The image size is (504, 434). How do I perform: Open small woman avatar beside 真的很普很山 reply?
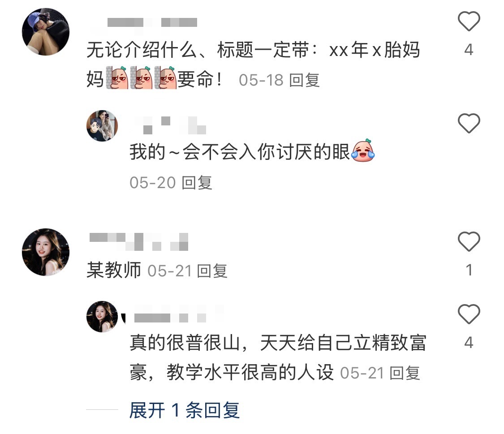[x=102, y=316]
